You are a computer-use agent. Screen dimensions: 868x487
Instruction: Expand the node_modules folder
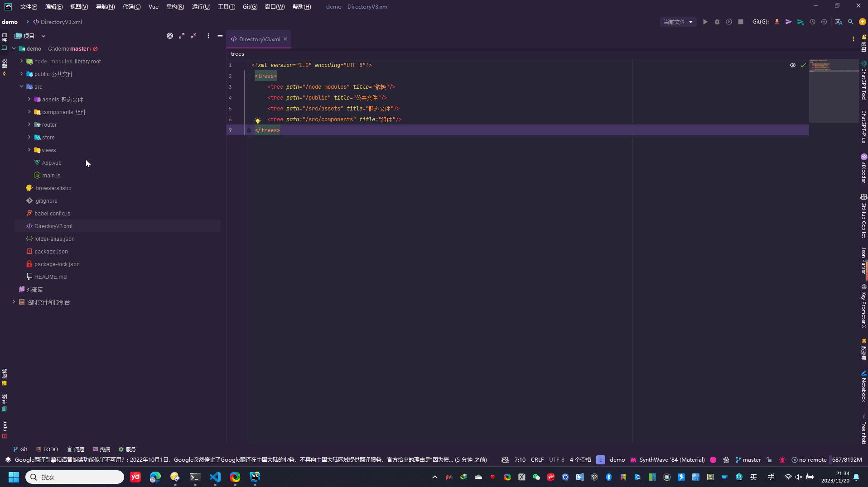pos(21,61)
